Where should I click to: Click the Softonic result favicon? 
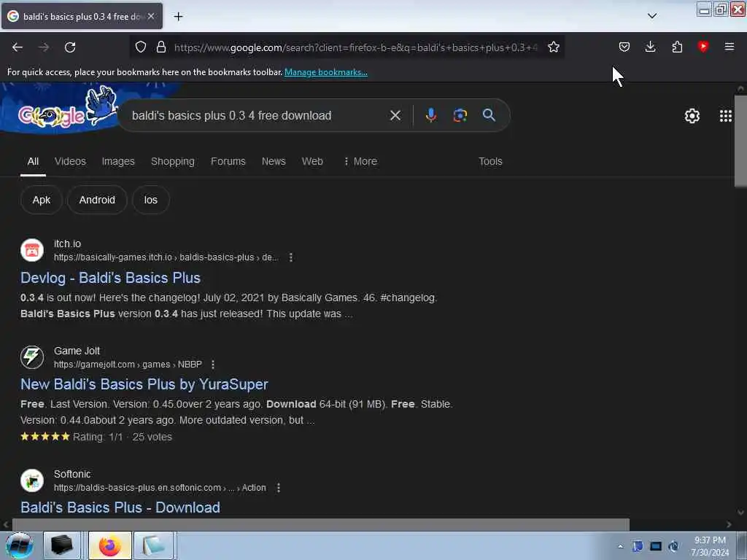click(32, 481)
